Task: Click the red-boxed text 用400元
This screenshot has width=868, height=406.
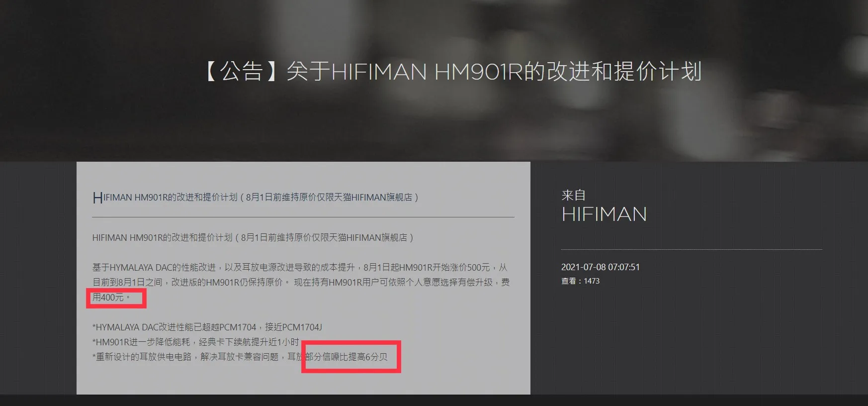Action: tap(111, 298)
